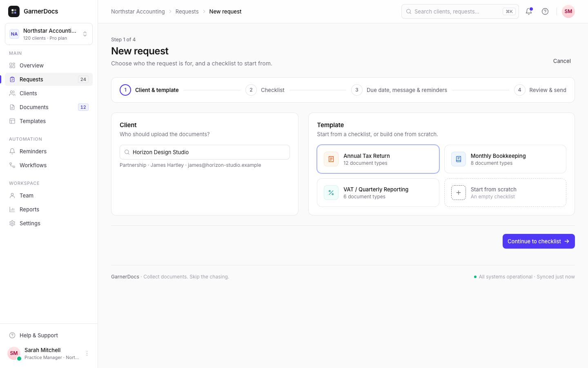
Task: Click the 'All systems operational' status text
Action: coord(506,277)
